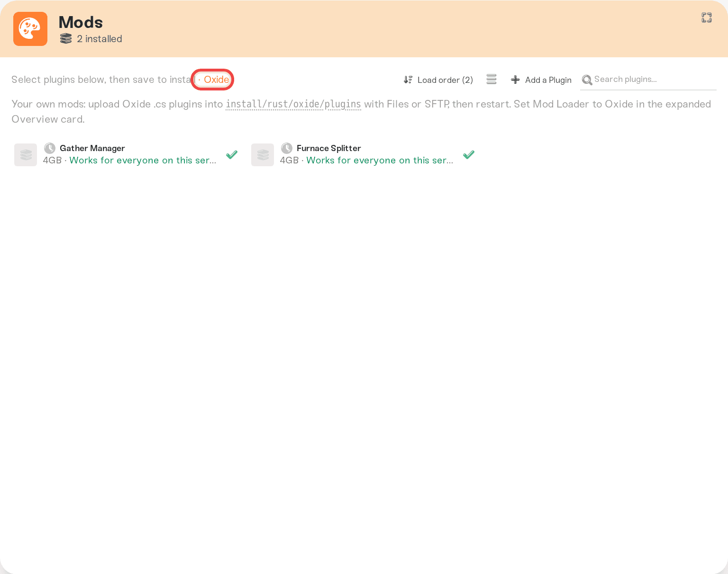The image size is (728, 574).
Task: Click the orange Mods palette icon
Action: pyautogui.click(x=30, y=29)
